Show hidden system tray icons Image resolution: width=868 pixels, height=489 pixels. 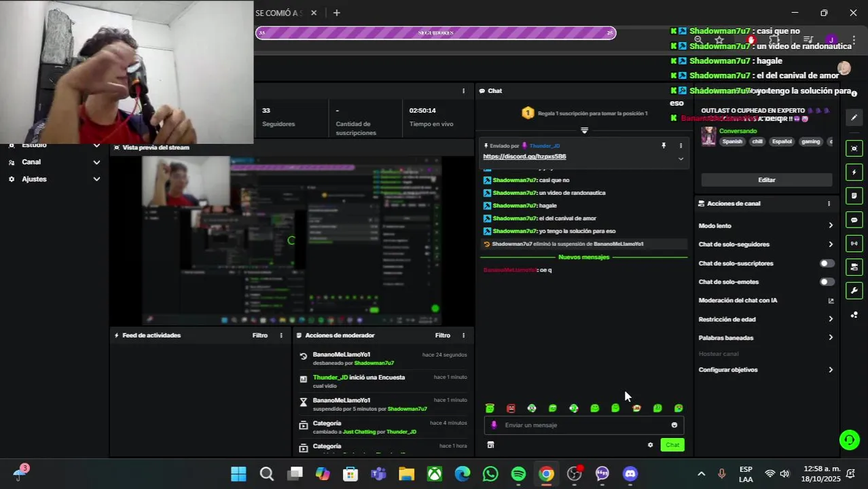coord(701,474)
